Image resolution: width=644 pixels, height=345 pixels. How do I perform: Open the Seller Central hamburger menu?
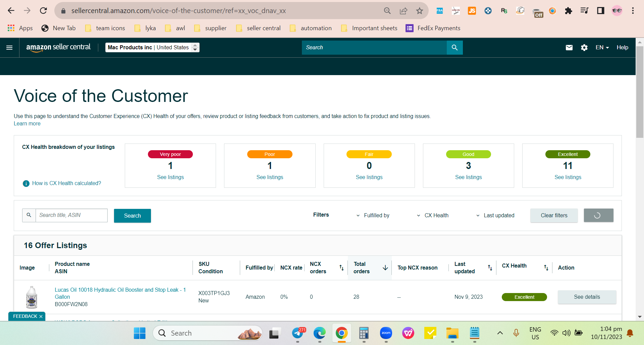(9, 48)
